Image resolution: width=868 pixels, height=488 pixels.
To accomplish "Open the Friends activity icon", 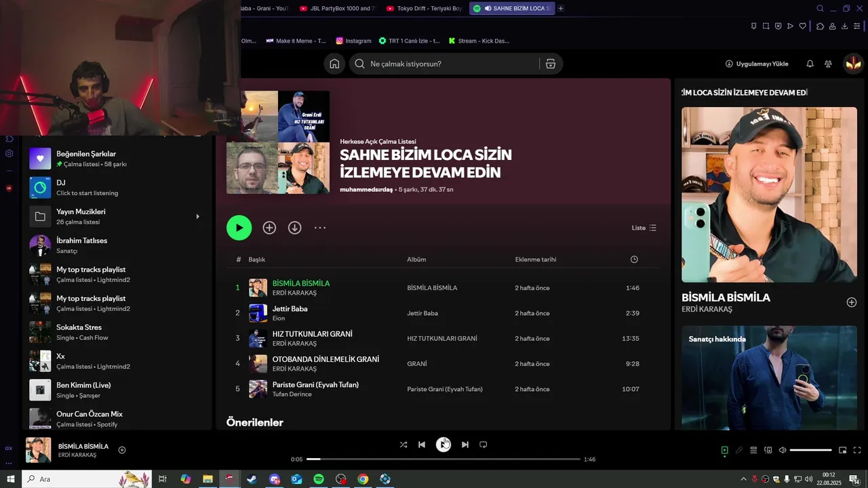I will pyautogui.click(x=828, y=64).
